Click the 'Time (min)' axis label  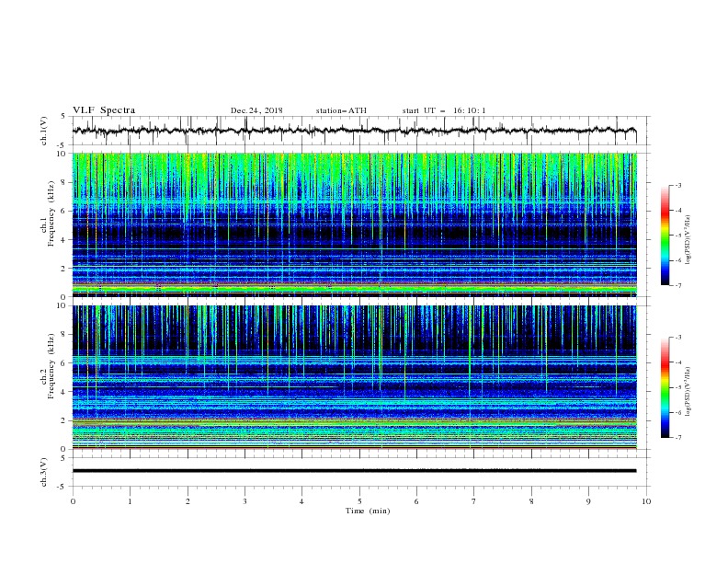[x=368, y=511]
